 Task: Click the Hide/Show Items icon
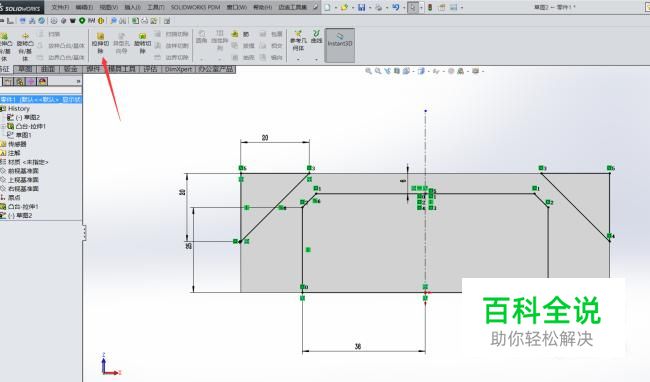point(436,71)
